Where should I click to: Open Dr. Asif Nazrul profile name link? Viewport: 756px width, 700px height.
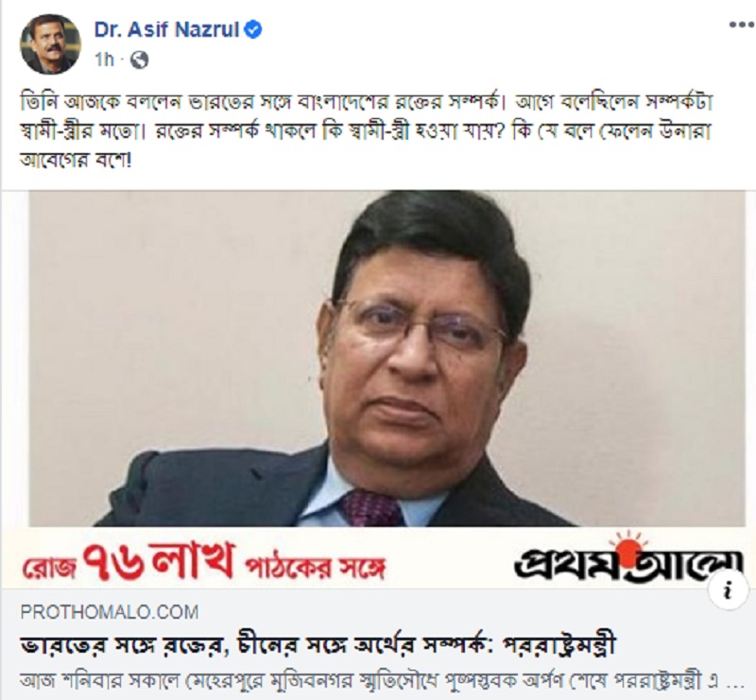167,30
